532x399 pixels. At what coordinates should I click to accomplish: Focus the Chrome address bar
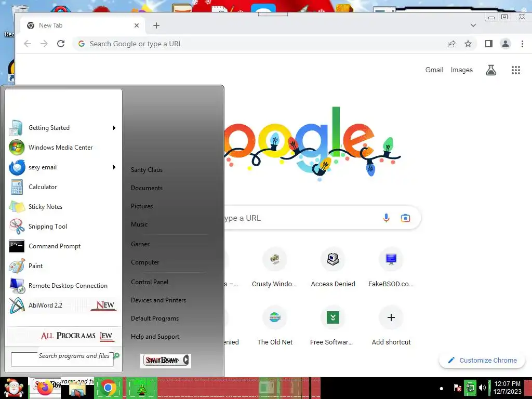click(x=264, y=44)
